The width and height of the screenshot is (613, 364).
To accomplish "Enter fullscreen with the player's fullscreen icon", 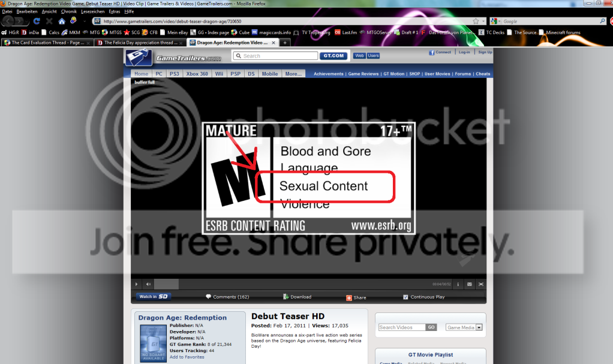I will pos(481,284).
